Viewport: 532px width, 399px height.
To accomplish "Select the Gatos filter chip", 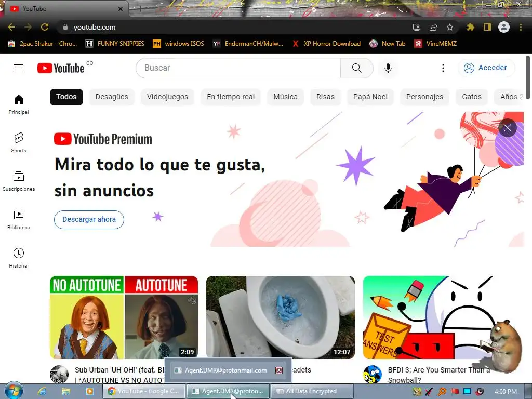I will (472, 97).
